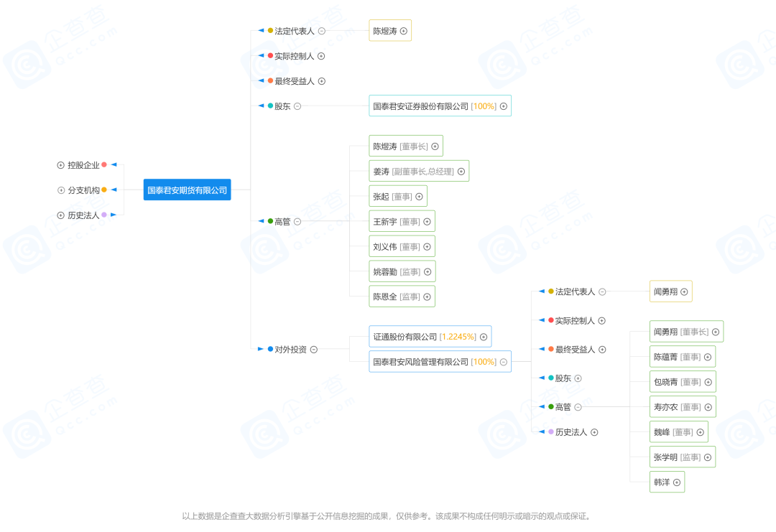Expand 国泰君安证券股份有限公司 shareholder node
776x532 pixels.
point(503,106)
